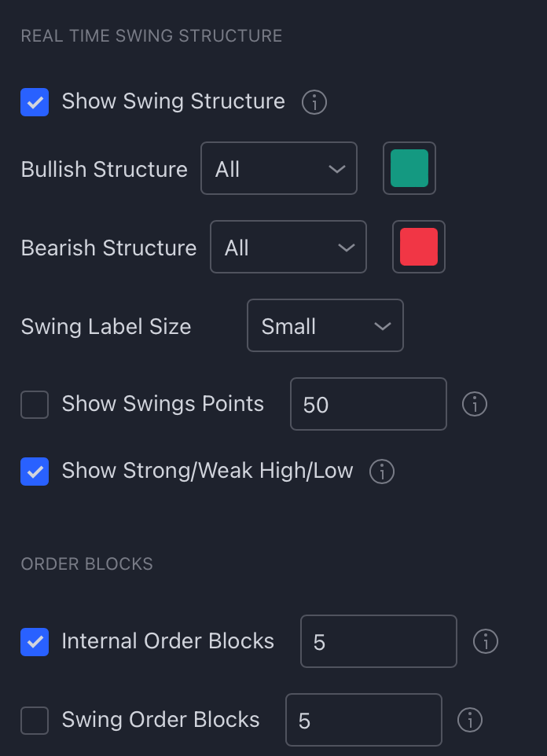This screenshot has width=547, height=756.
Task: Expand the Bearish Structure selector
Action: [x=288, y=247]
